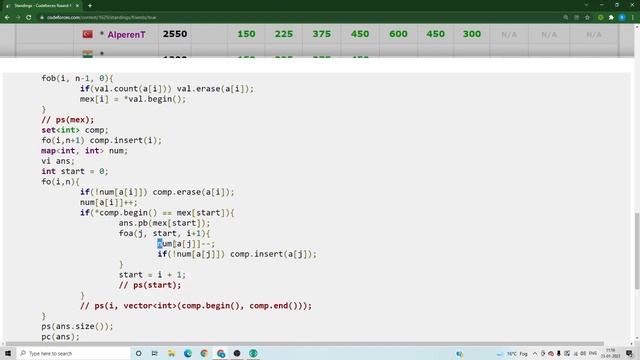This screenshot has height=360, width=640.
Task: Open the green browser extension icon
Action: (600, 18)
